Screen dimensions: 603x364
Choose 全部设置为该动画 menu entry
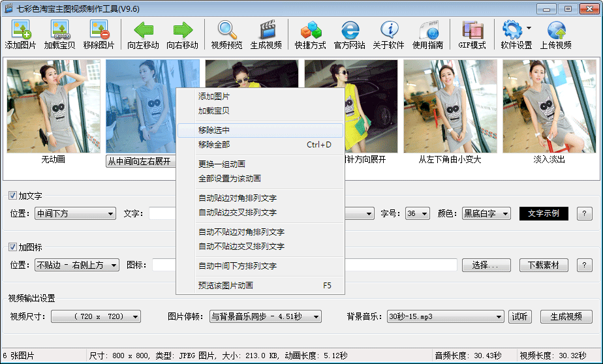pyautogui.click(x=260, y=178)
